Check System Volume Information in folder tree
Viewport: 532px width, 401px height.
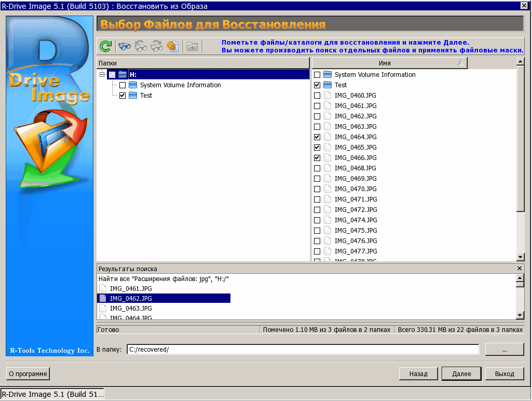click(122, 85)
